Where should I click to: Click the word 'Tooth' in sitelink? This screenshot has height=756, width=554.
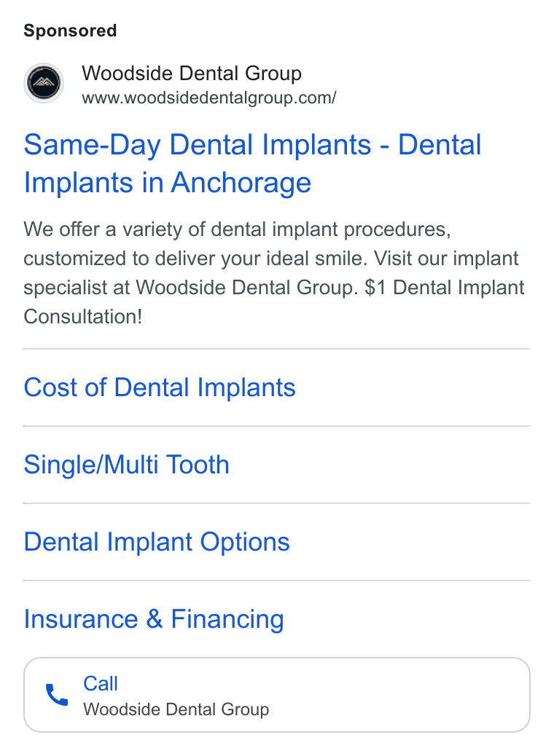coord(198,465)
